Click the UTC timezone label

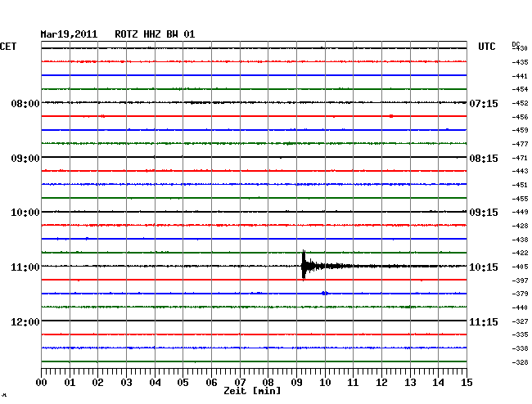(x=486, y=47)
